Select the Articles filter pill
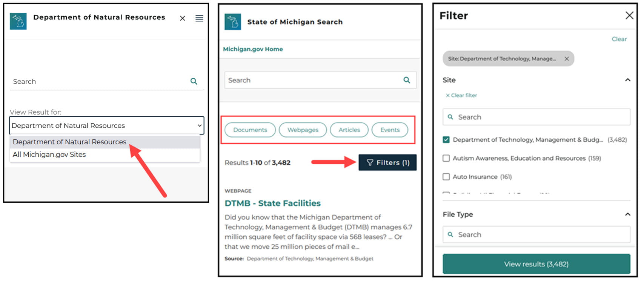This screenshot has width=644, height=283. (x=349, y=130)
